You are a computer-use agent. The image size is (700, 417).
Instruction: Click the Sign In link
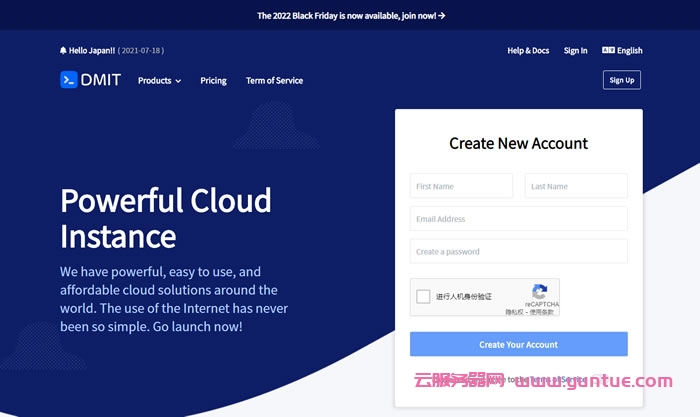point(575,50)
